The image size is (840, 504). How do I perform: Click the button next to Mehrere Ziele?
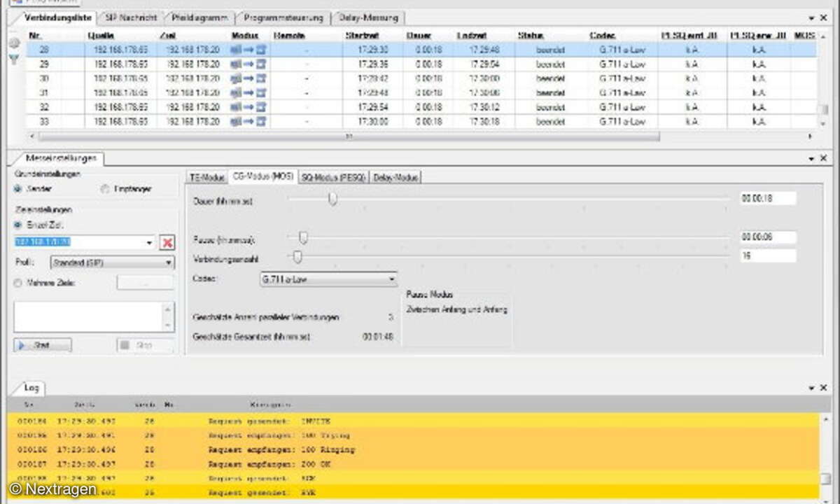[x=145, y=283]
